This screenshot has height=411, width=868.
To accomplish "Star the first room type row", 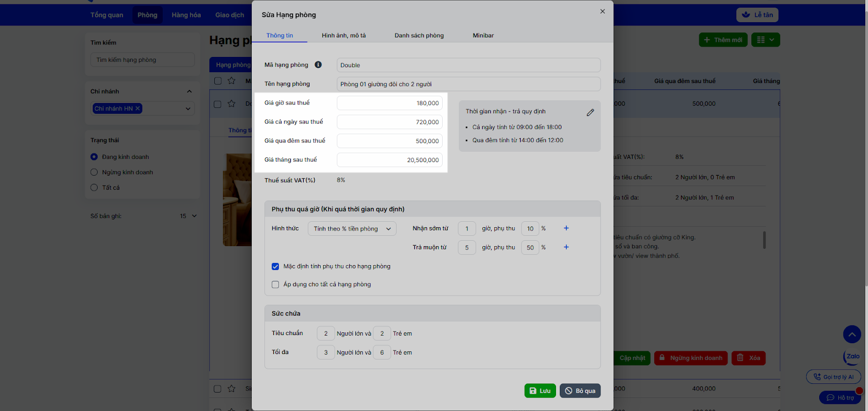I will tap(232, 104).
